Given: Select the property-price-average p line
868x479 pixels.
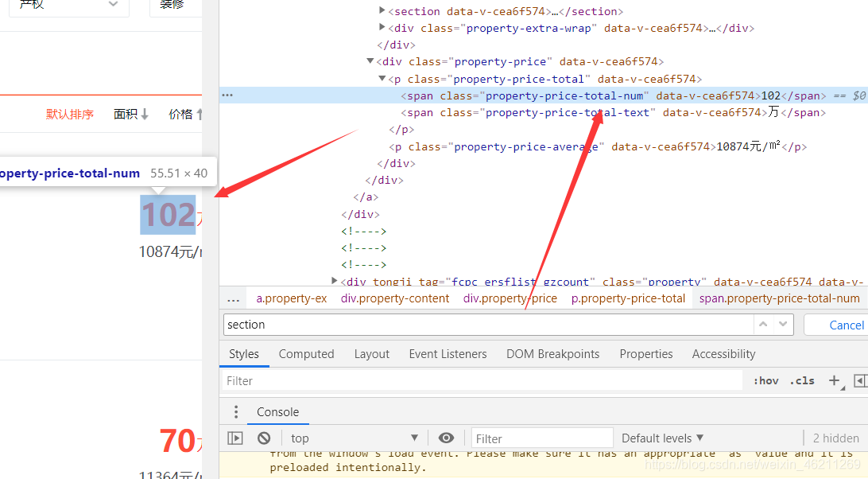Looking at the screenshot, I should point(598,147).
